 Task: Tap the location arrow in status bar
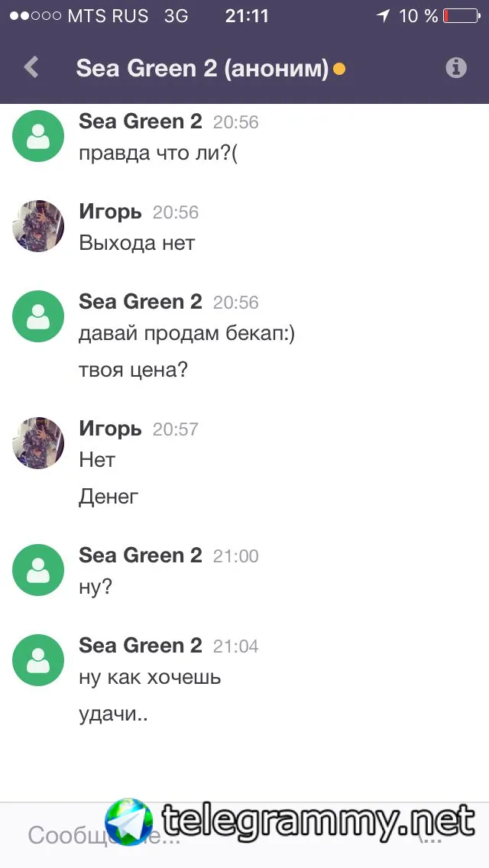click(x=382, y=16)
